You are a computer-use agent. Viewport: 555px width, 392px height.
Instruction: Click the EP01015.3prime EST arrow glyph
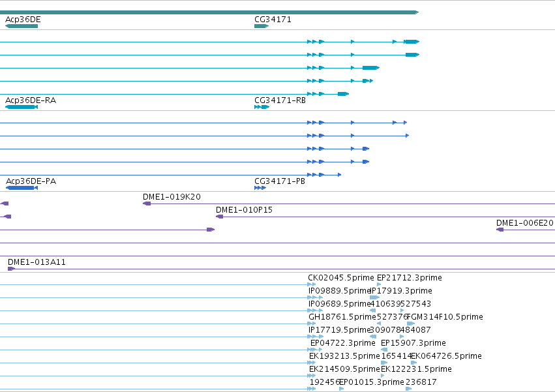point(341,389)
